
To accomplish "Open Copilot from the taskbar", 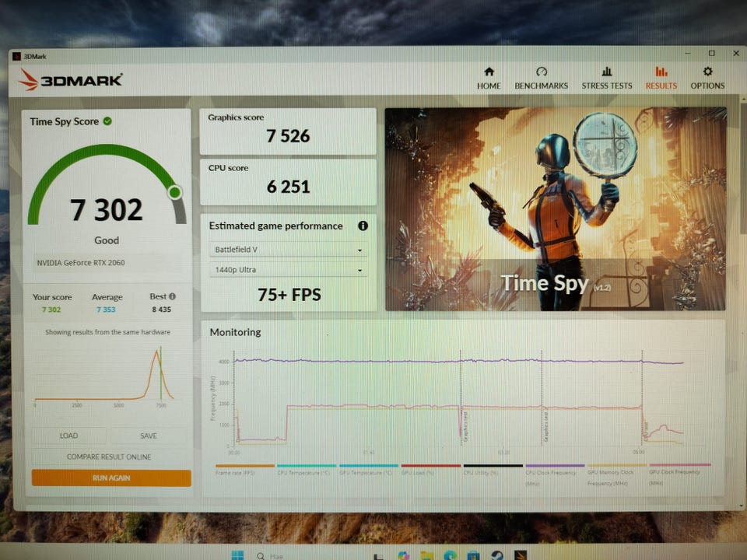I will [x=403, y=555].
